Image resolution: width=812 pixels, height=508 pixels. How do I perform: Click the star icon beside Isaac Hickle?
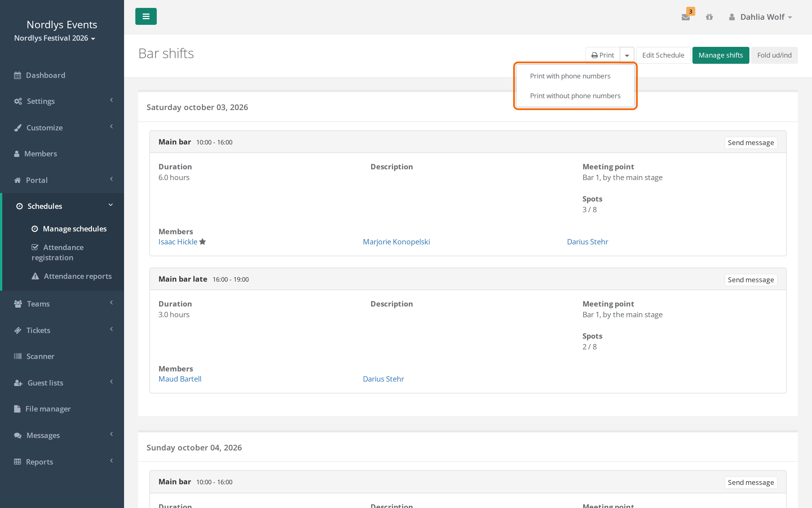pos(202,242)
